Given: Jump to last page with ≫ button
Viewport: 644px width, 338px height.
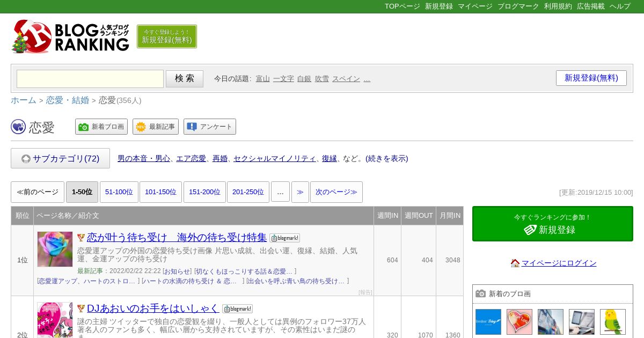Looking at the screenshot, I should point(300,192).
